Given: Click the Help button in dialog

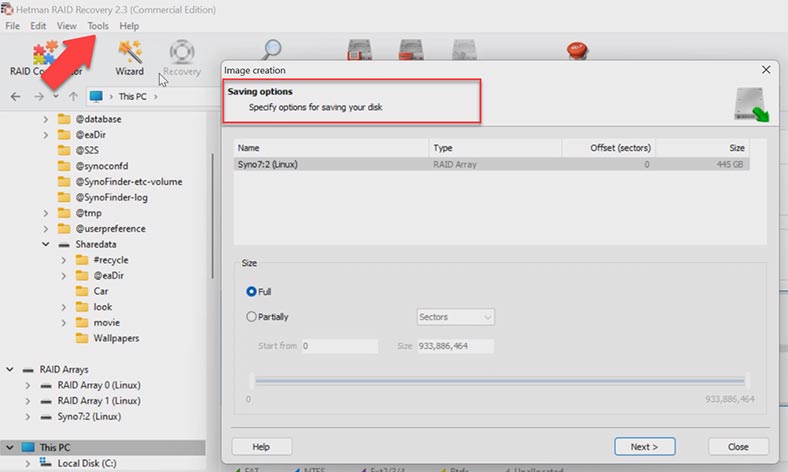Looking at the screenshot, I should pos(261,446).
